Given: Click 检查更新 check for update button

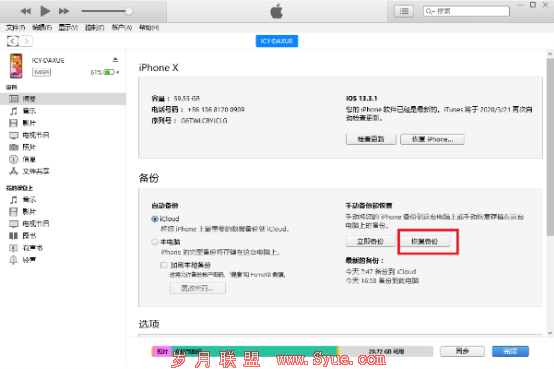Looking at the screenshot, I should tap(371, 139).
